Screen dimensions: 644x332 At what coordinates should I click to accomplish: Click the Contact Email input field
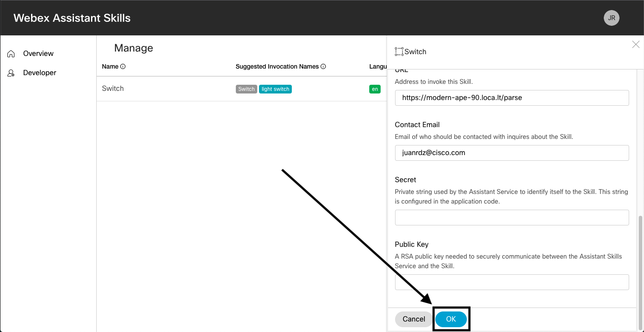pyautogui.click(x=512, y=153)
